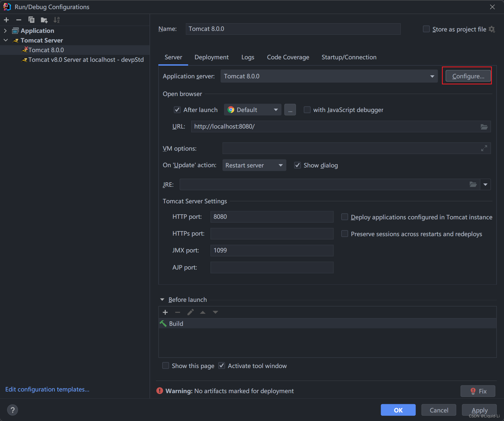The width and height of the screenshot is (504, 421).
Task: Move Before launch task up
Action: (203, 312)
